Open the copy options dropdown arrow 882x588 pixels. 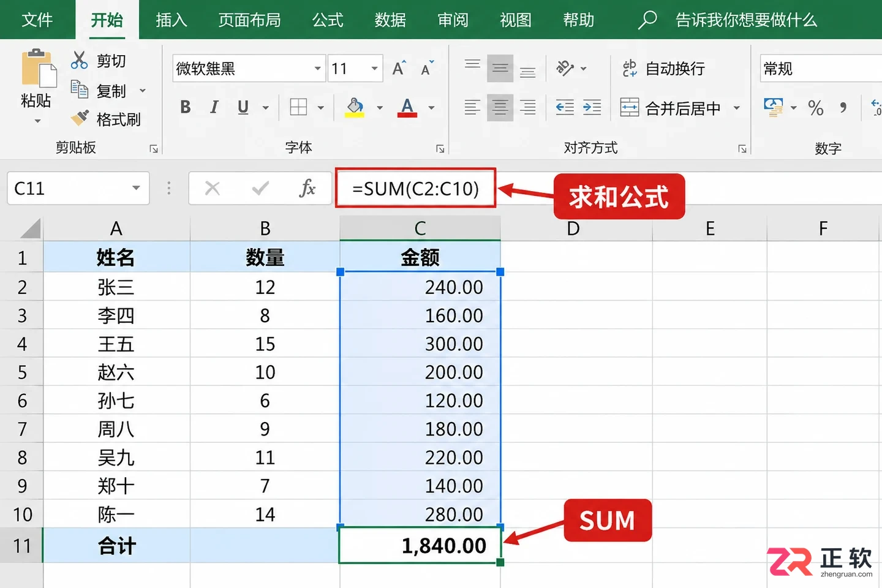[143, 91]
